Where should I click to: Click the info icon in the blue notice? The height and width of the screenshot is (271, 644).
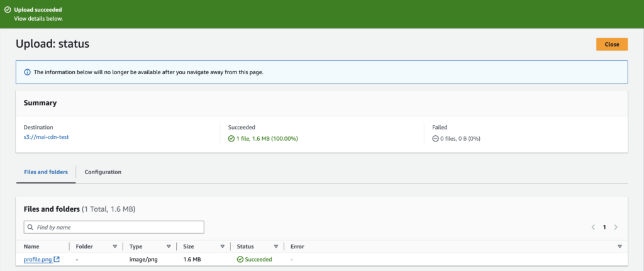pyautogui.click(x=27, y=72)
